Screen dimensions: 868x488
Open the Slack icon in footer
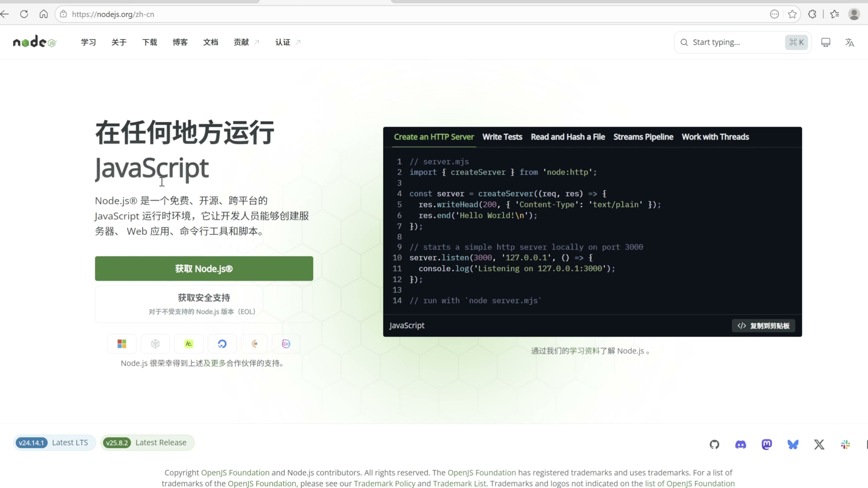[x=845, y=445]
